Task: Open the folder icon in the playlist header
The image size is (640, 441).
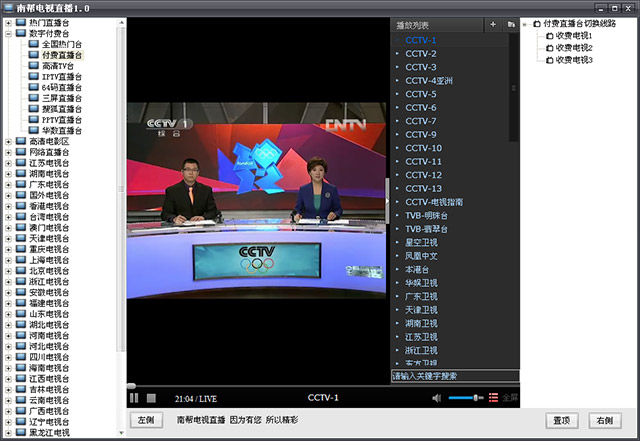Action: (x=511, y=24)
